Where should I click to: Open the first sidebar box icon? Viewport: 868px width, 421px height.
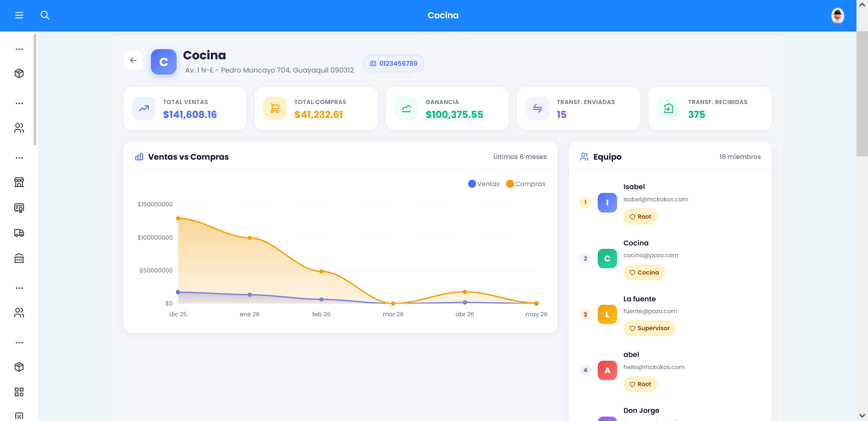pos(19,73)
